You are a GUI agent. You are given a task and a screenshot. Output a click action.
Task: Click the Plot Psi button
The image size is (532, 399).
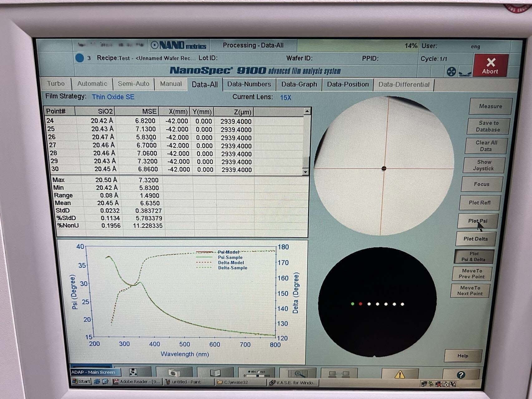(477, 221)
